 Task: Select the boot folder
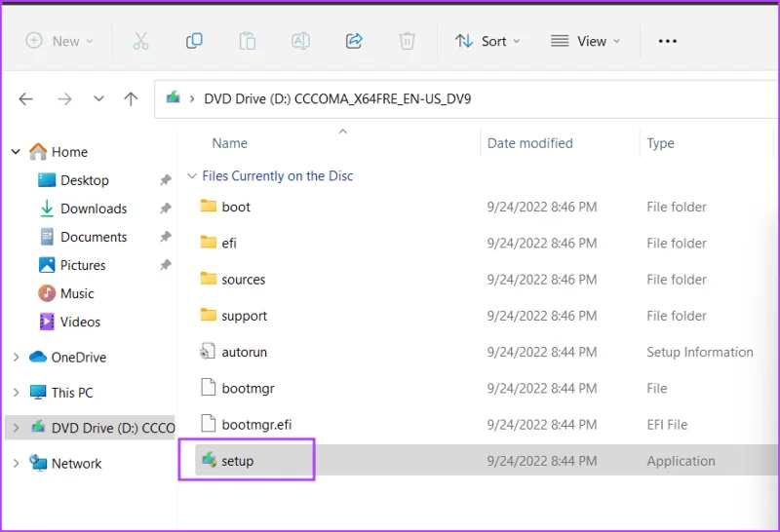click(236, 207)
